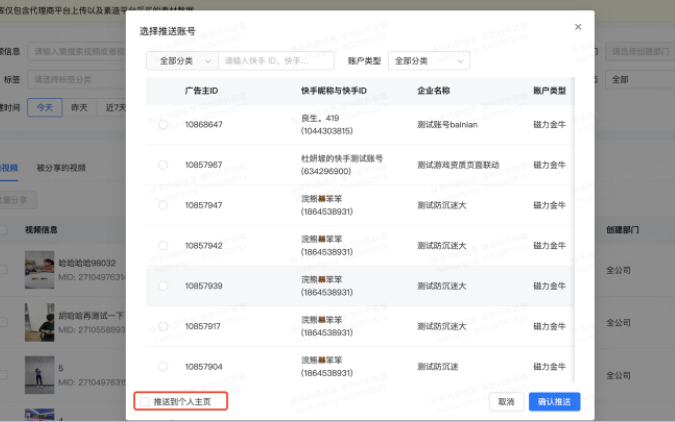The image size is (675, 422).
Task: Click 创建部门 column header in background
Action: [x=622, y=230]
